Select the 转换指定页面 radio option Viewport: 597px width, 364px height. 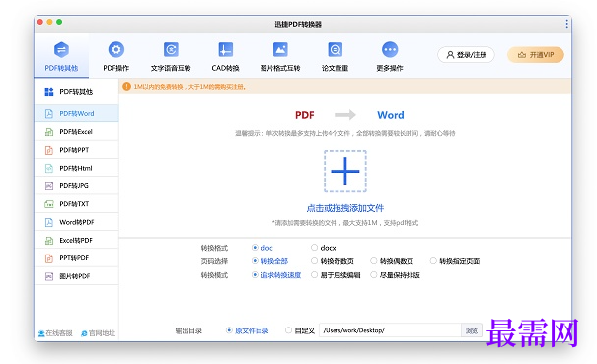click(433, 261)
